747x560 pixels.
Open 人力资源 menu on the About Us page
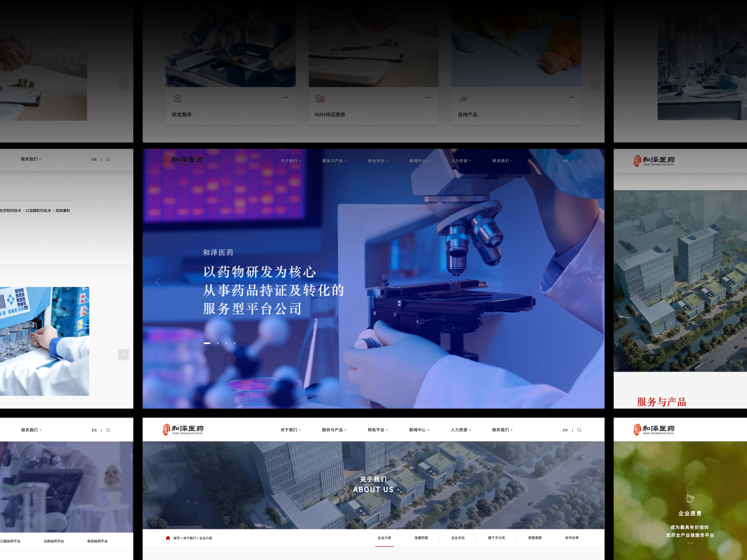coord(461,430)
